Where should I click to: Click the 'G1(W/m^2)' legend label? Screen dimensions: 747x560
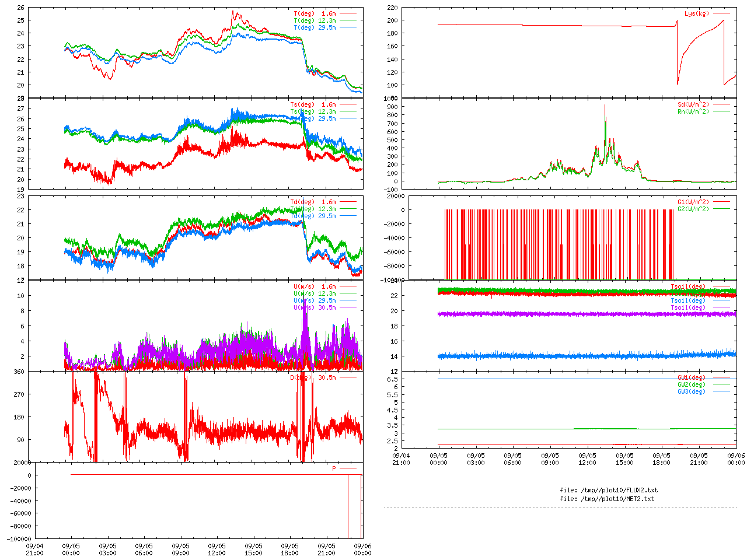click(693, 202)
